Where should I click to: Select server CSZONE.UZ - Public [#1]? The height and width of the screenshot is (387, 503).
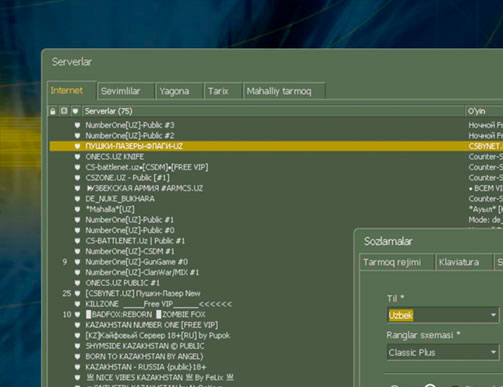[128, 178]
